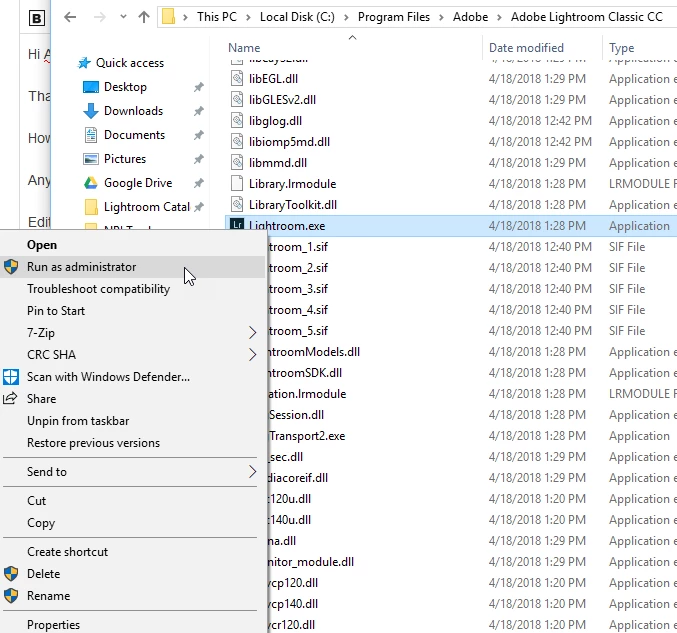Select the LibraryToolkit.dll file

pyautogui.click(x=293, y=205)
